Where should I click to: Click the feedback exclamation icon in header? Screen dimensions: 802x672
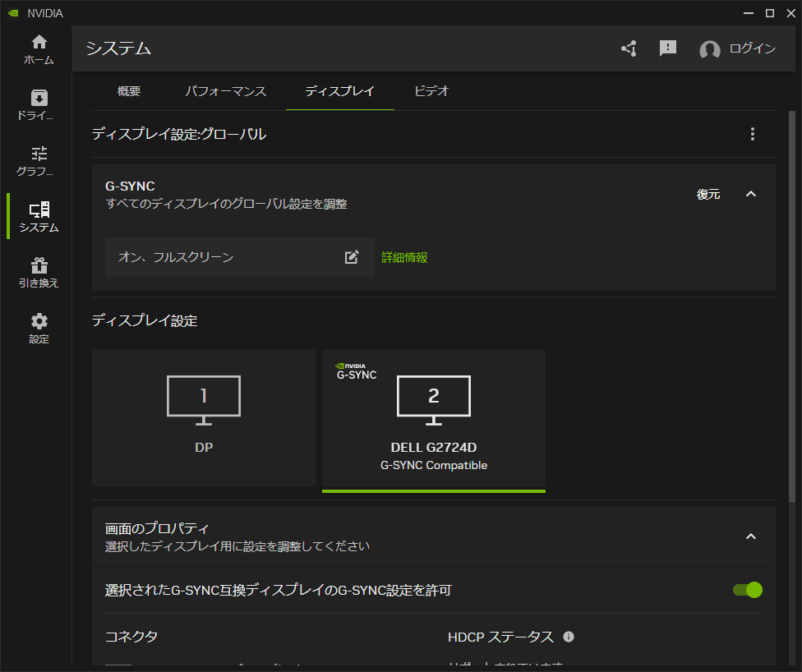tap(668, 48)
